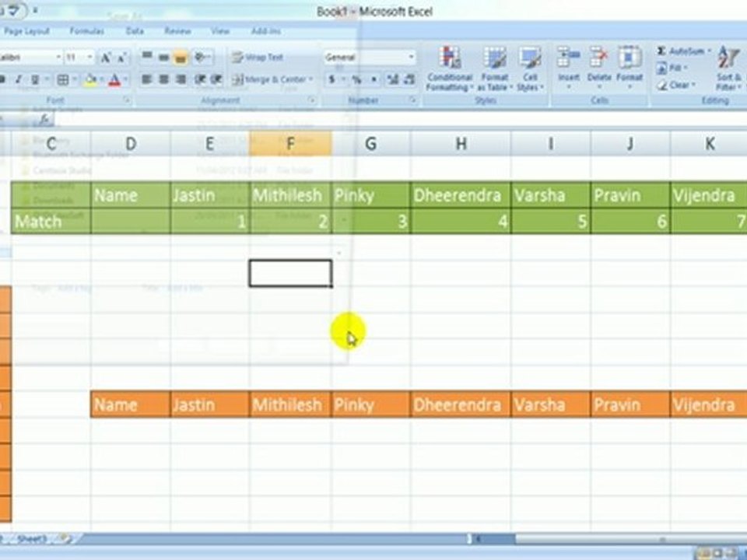Click the Fill down icon
This screenshot has height=560, width=747.
tap(661, 68)
